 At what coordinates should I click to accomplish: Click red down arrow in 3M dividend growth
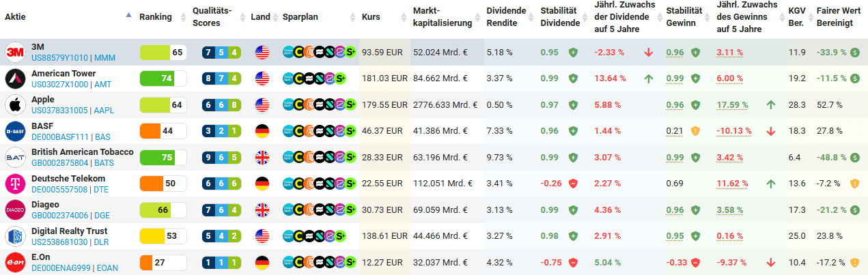pyautogui.click(x=648, y=53)
